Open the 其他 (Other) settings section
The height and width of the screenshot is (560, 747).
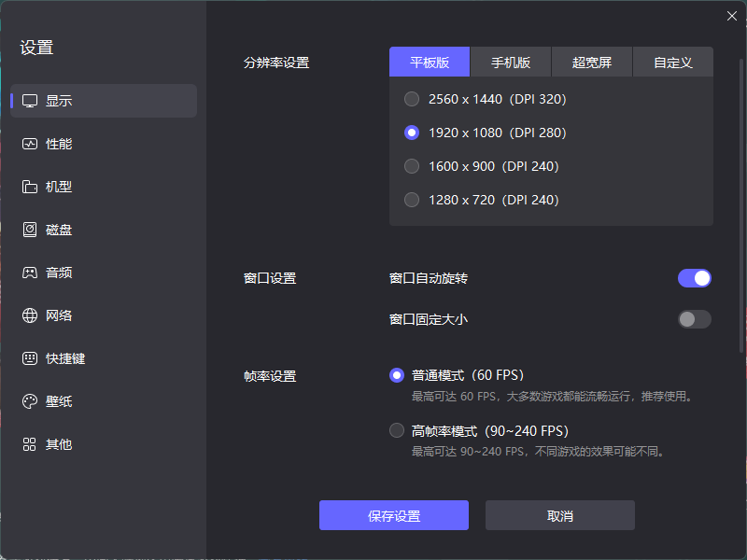click(x=58, y=444)
